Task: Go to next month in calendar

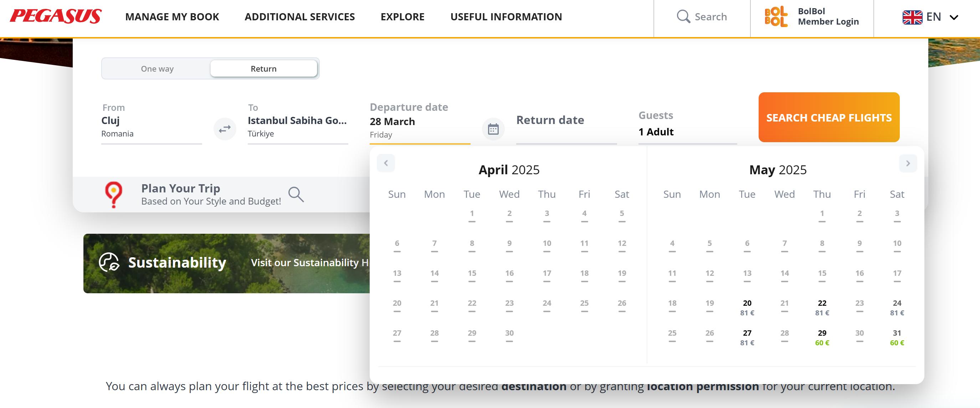Action: [x=908, y=163]
